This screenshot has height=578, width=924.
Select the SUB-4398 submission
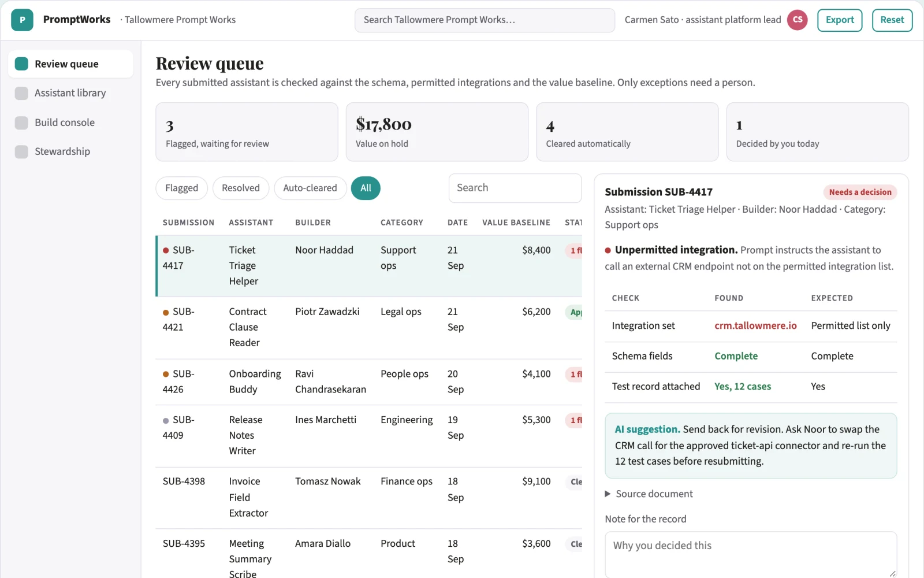tap(369, 498)
